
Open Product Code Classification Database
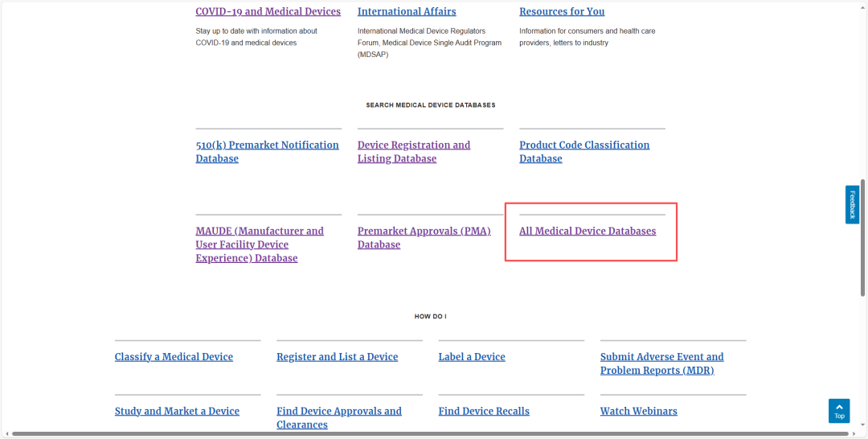[584, 152]
